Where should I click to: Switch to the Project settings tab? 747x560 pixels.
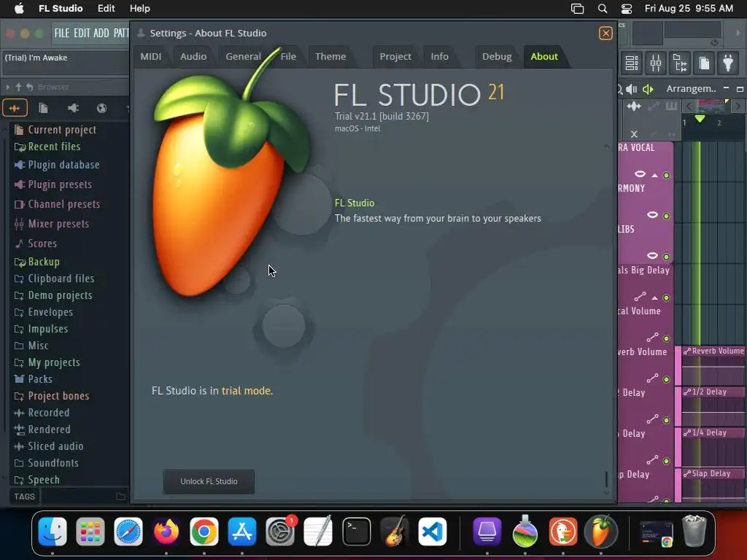[x=395, y=57]
